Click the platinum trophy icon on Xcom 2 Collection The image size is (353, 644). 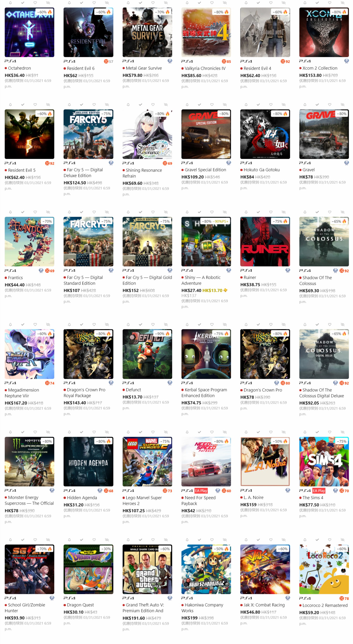346,61
